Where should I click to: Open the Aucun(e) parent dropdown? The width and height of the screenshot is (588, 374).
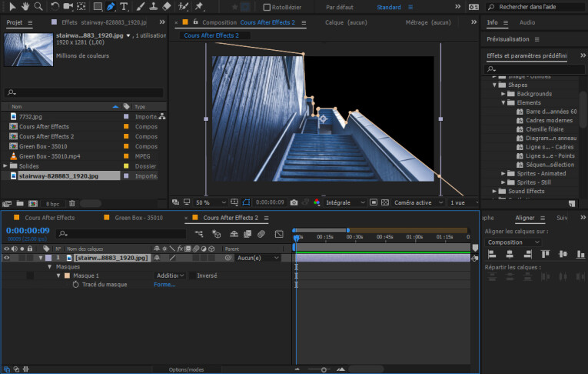[258, 258]
